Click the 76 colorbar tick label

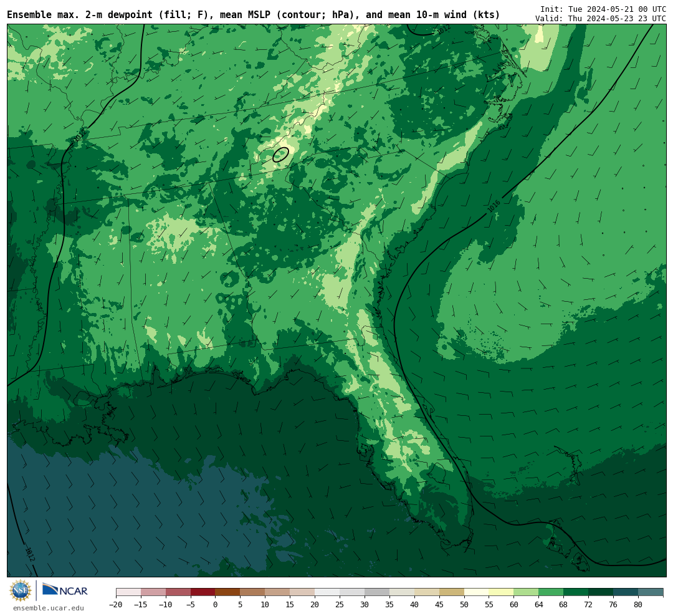pyautogui.click(x=614, y=604)
